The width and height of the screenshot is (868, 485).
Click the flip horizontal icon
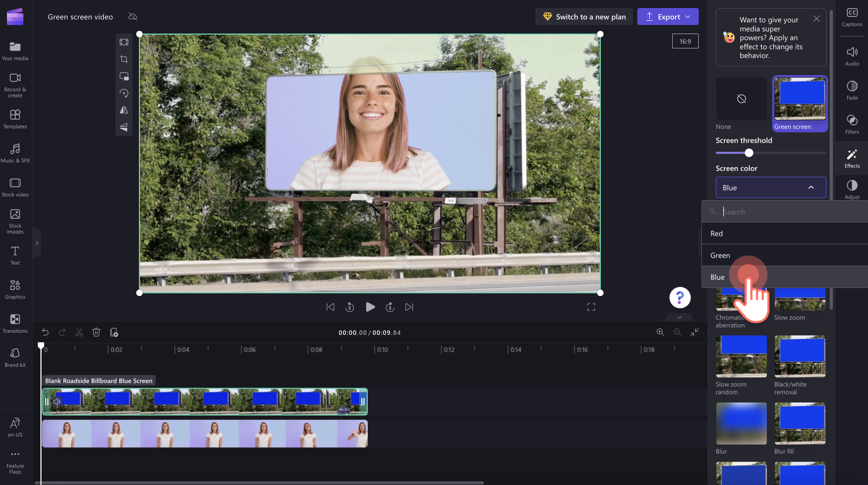point(124,110)
